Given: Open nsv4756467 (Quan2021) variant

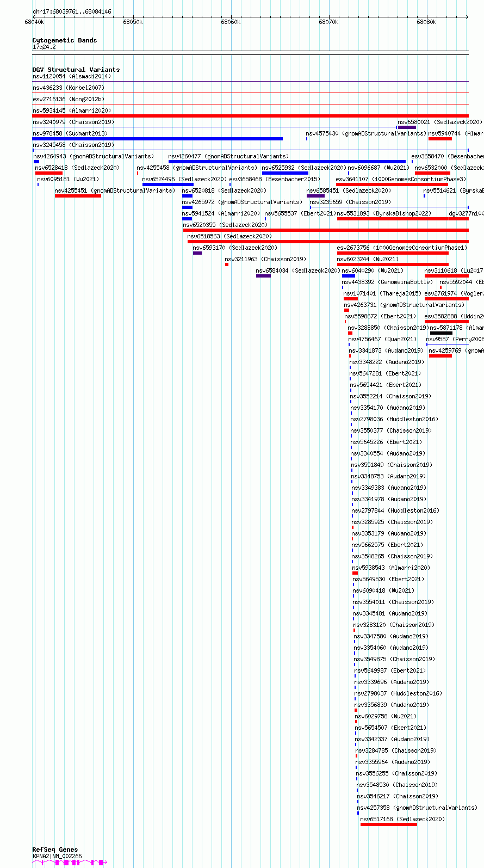Looking at the screenshot, I should pos(382,339).
